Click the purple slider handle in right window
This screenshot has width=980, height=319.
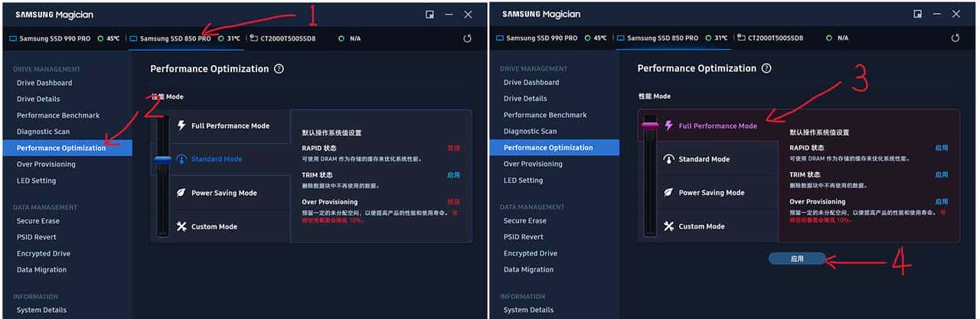pyautogui.click(x=650, y=125)
